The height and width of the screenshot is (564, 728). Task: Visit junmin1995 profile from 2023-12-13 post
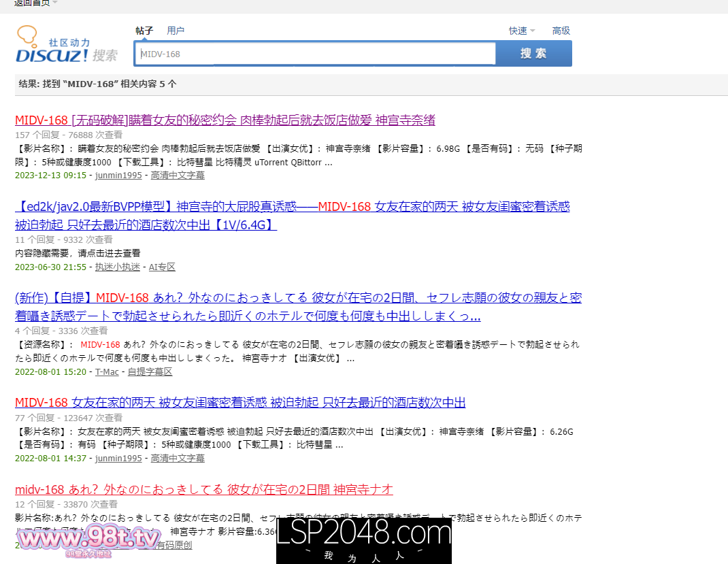coord(118,176)
